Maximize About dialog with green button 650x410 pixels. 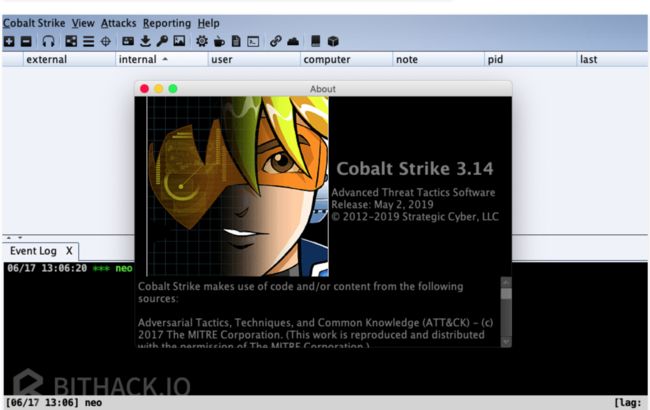coord(173,89)
